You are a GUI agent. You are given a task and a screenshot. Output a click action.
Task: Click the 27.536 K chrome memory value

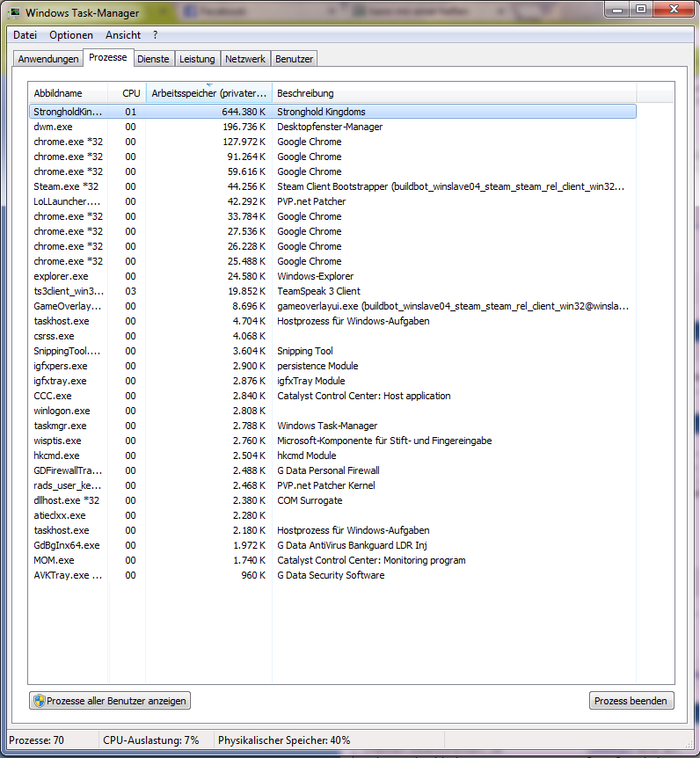point(246,231)
